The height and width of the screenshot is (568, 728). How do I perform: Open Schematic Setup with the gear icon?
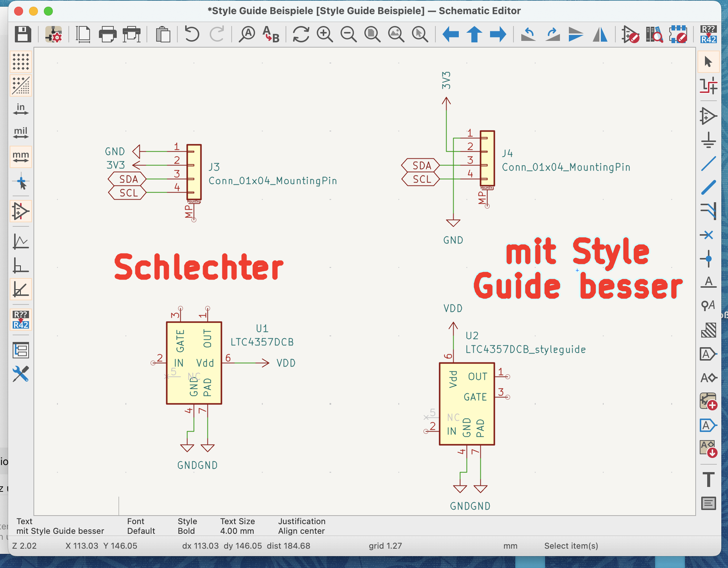[54, 34]
